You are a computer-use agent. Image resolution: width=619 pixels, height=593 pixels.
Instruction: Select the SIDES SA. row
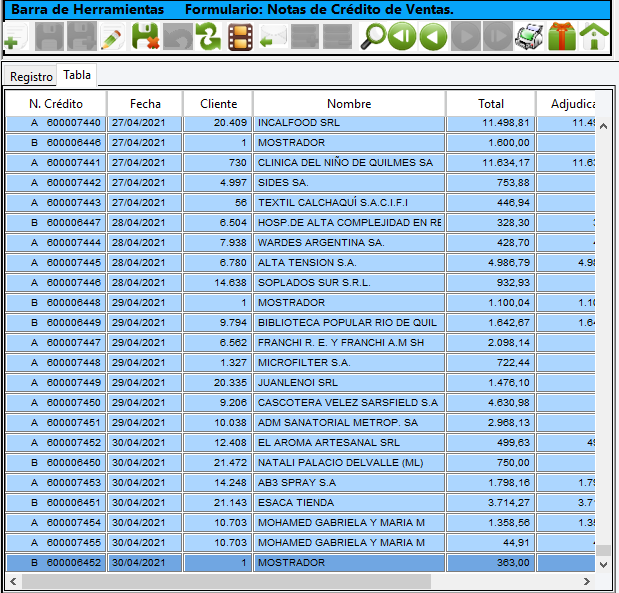(300, 182)
